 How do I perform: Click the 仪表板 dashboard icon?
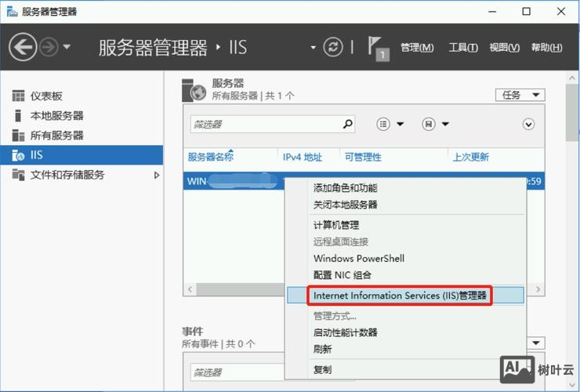pyautogui.click(x=18, y=96)
